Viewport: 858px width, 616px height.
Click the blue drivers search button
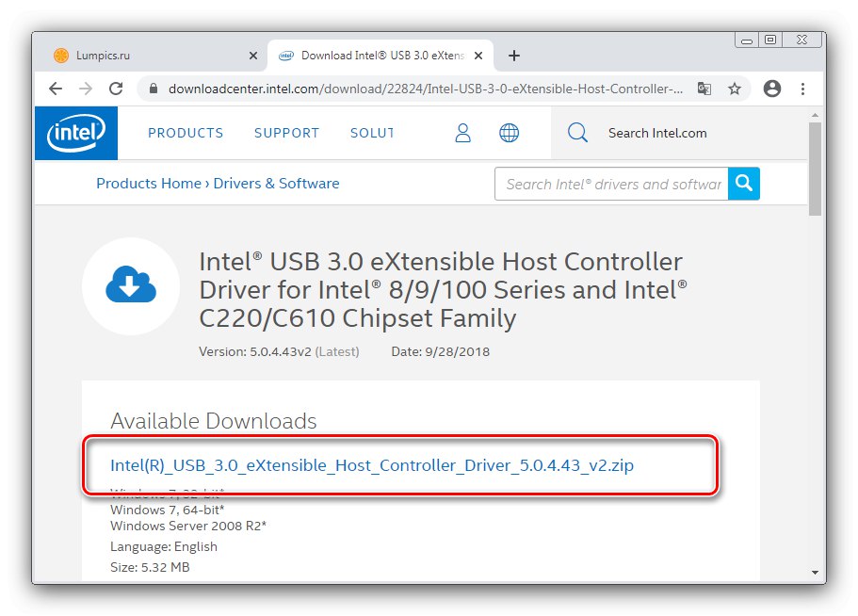(x=745, y=184)
